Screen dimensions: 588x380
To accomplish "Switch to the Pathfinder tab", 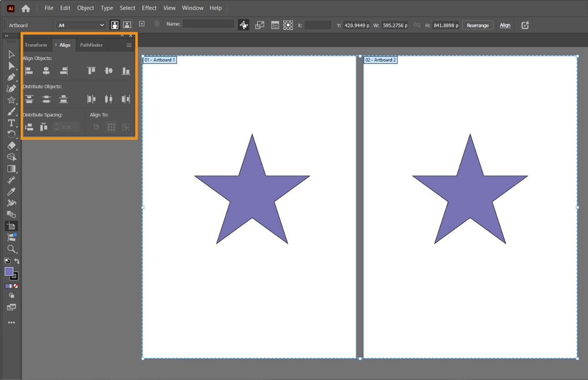I will [x=91, y=45].
